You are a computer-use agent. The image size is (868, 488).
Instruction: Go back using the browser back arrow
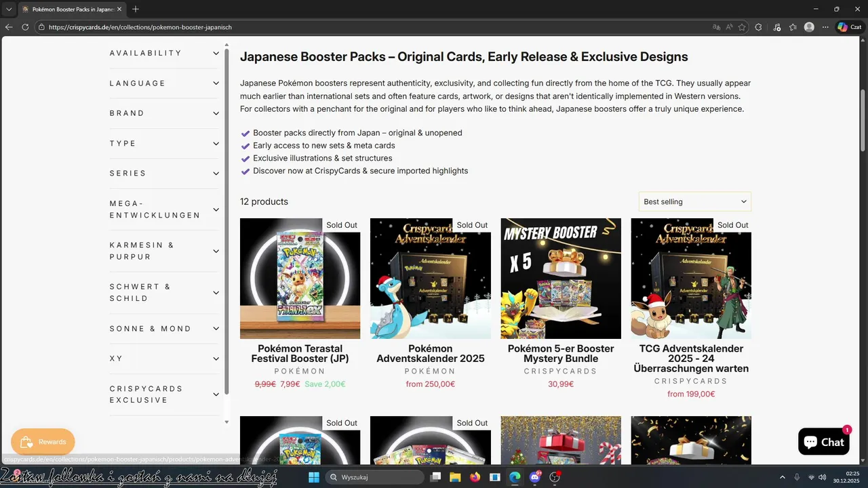click(x=9, y=27)
